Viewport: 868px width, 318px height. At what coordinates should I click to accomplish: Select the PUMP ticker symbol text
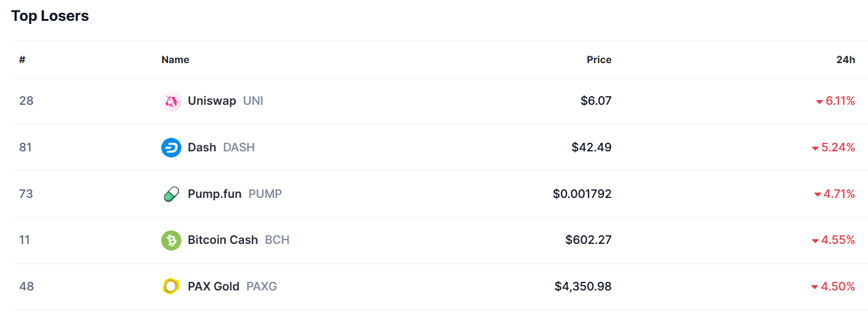click(x=265, y=194)
